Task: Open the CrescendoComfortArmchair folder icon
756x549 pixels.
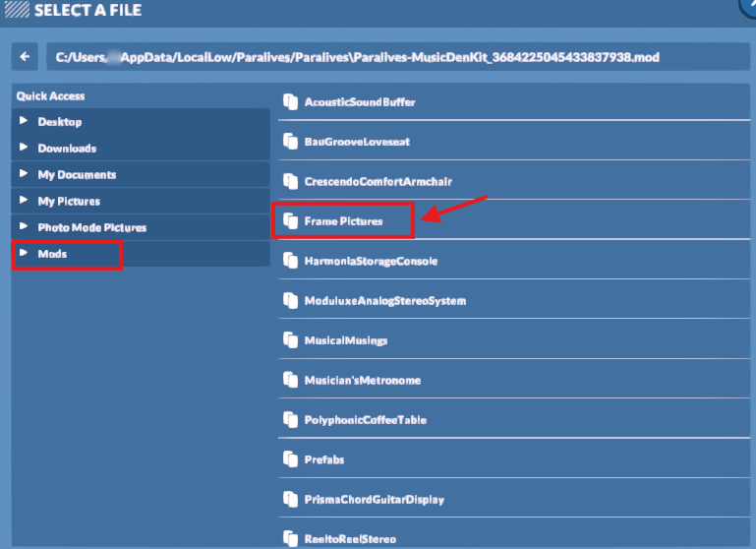Action: click(290, 181)
